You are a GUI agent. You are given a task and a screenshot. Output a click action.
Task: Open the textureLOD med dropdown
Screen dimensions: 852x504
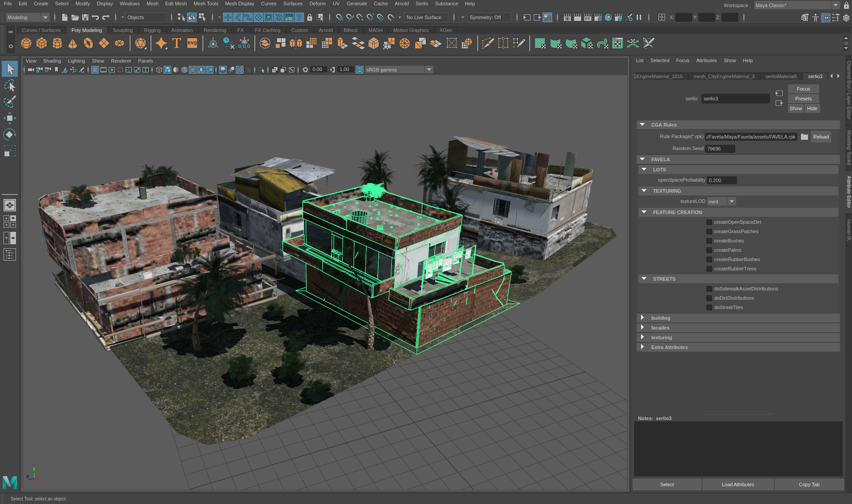[721, 202]
